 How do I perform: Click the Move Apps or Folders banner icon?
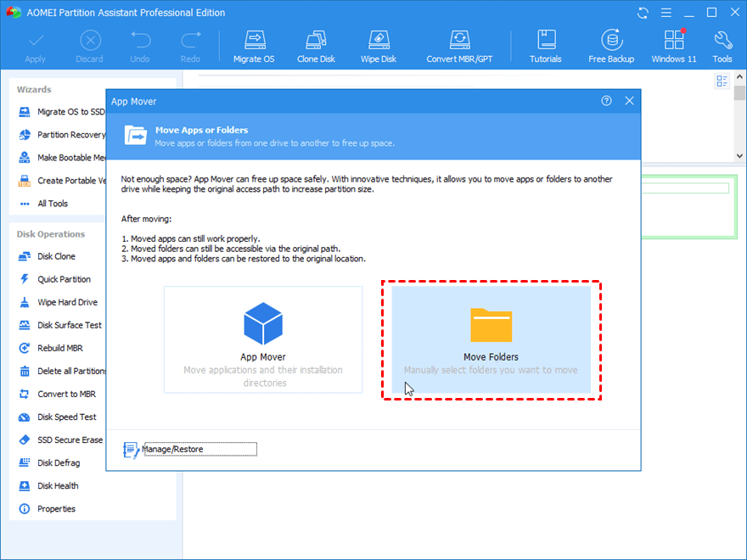[136, 135]
